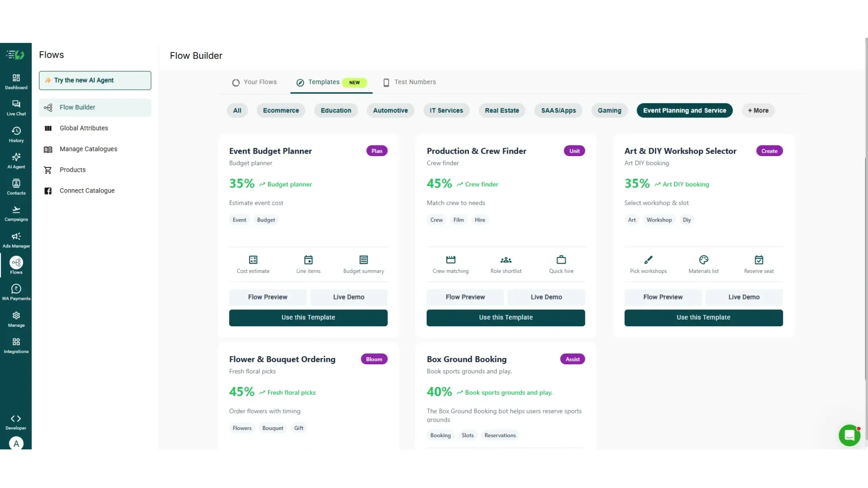
Task: Click the Pick workshops brush icon
Action: coord(648,260)
